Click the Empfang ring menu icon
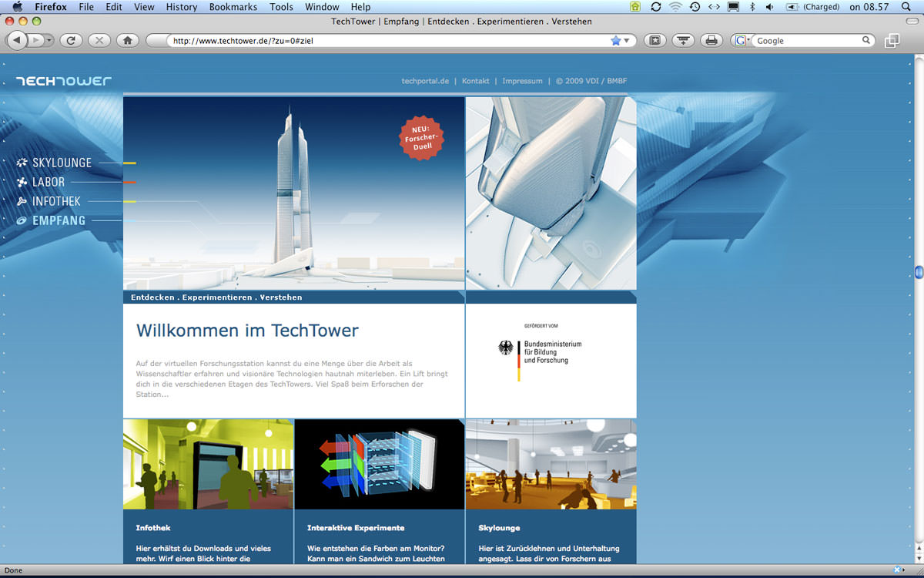The height and width of the screenshot is (578, 924). coord(22,220)
